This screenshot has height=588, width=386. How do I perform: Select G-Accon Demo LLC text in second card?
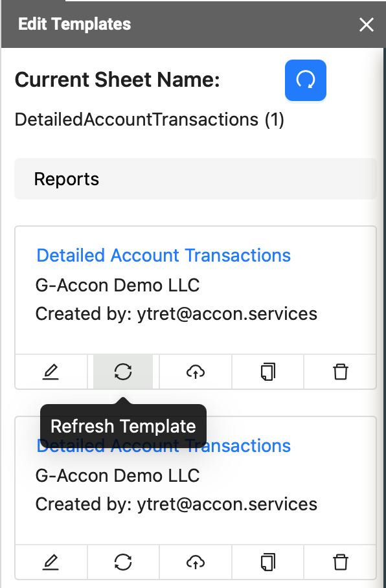click(x=117, y=475)
